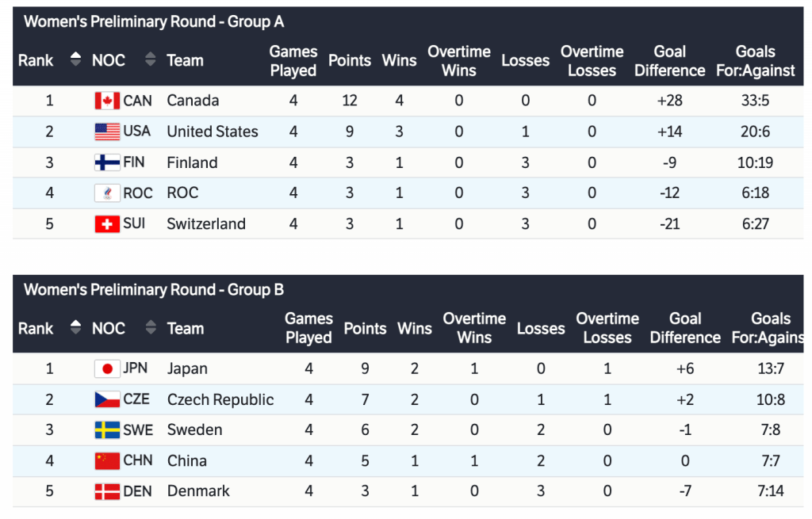Viewport: 812px width, 519px height.
Task: Sort Group B by Rank arrows
Action: pyautogui.click(x=76, y=328)
